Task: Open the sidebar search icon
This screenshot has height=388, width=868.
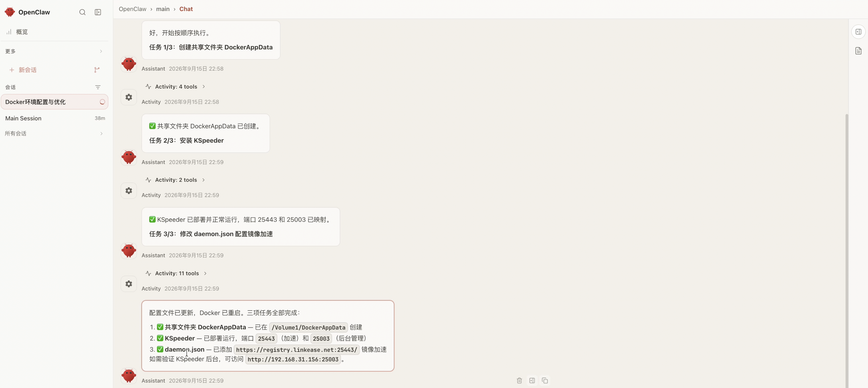Action: pos(82,12)
